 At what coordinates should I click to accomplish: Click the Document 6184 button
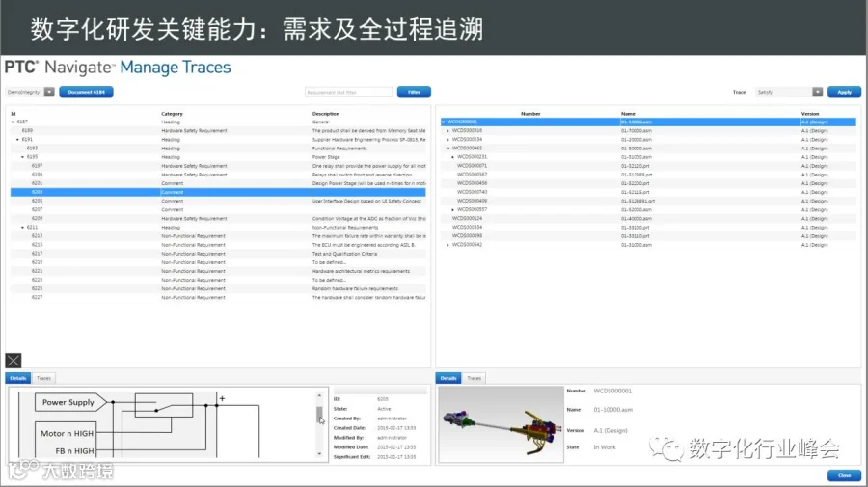coord(87,92)
